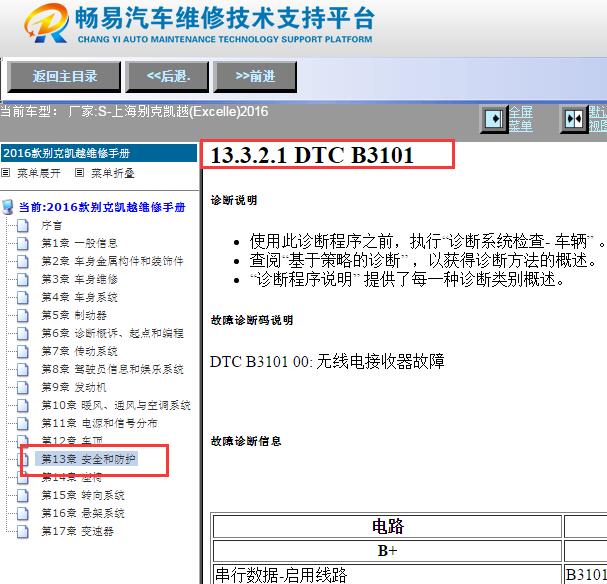Image resolution: width=607 pixels, height=584 pixels.
Task: Click the B+ table cell
Action: [387, 551]
